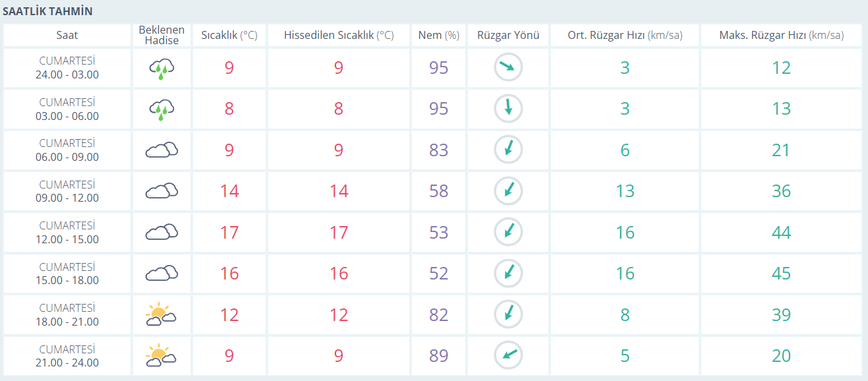Select the max wind speed value 45
Image resolution: width=868 pixels, height=381 pixels.
tap(781, 274)
